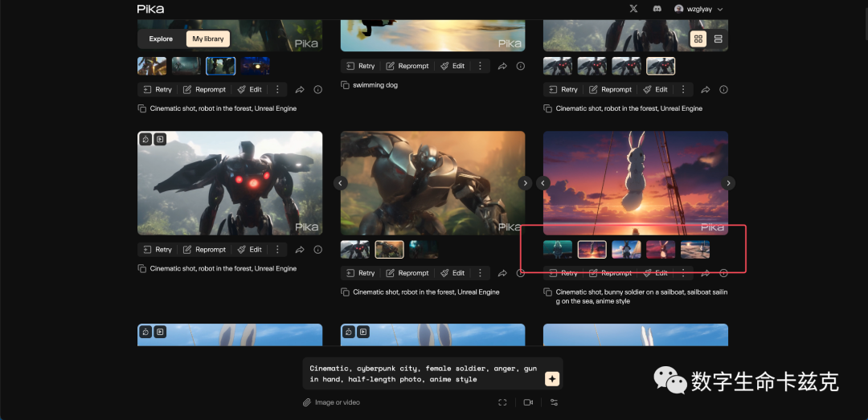
Task: Click the sparkle generate button
Action: [552, 379]
